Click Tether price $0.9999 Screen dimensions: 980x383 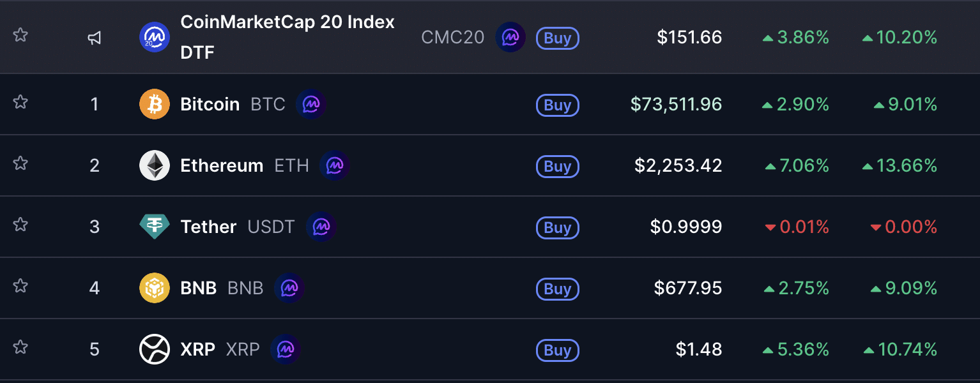[x=686, y=227]
